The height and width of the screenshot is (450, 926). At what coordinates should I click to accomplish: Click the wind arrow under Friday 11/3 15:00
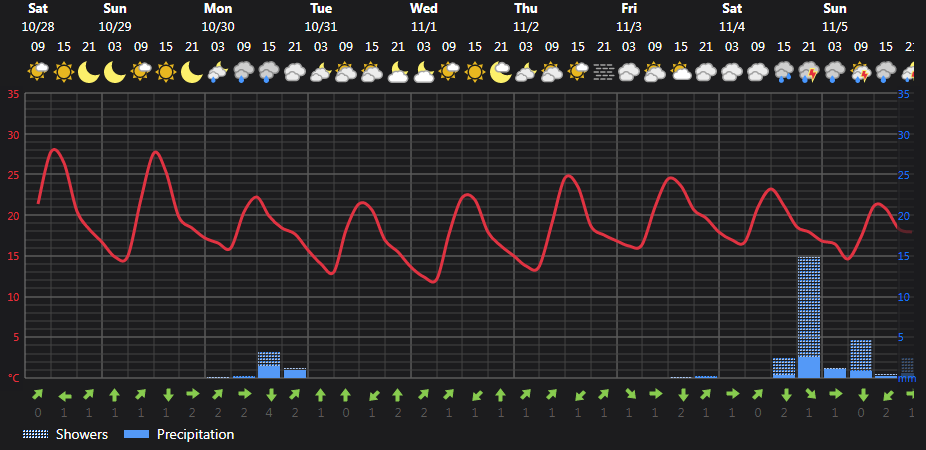pos(681,395)
